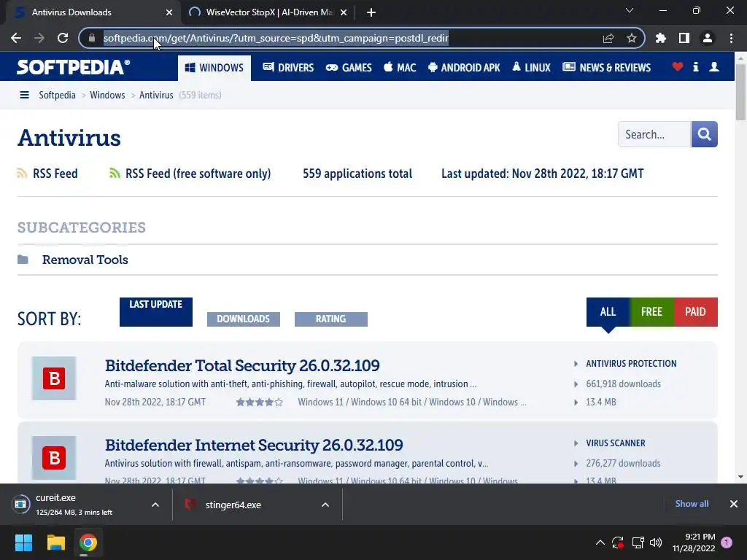
Task: Open site info via the padlock icon
Action: point(92,38)
